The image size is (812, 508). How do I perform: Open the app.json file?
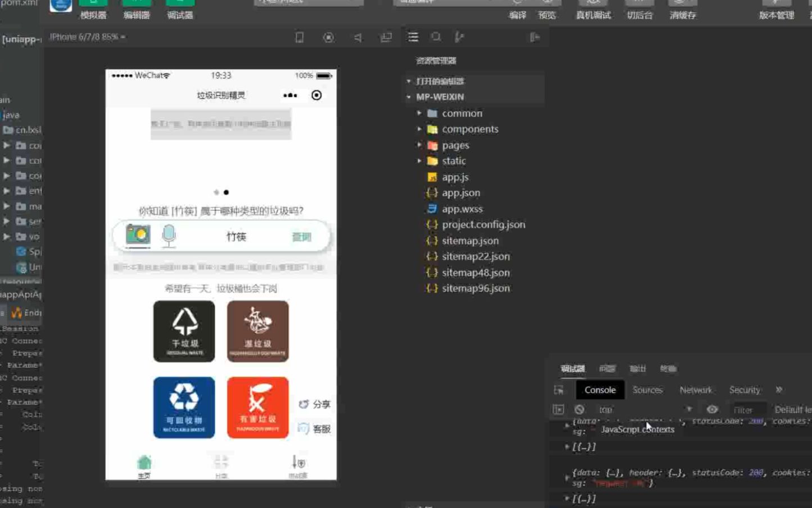(462, 192)
